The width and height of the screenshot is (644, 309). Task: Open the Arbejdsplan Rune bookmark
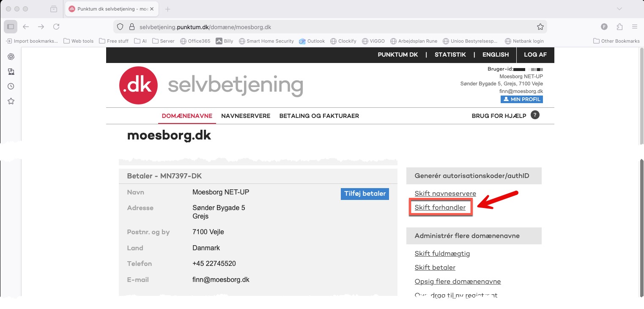coord(414,41)
